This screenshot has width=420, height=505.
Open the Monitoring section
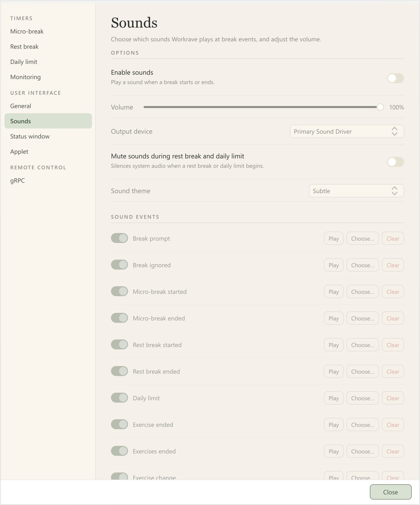click(48, 77)
